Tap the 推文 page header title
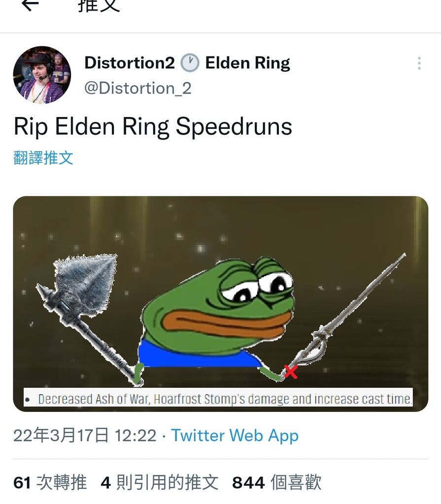Image resolution: width=441 pixels, height=504 pixels. [x=99, y=6]
